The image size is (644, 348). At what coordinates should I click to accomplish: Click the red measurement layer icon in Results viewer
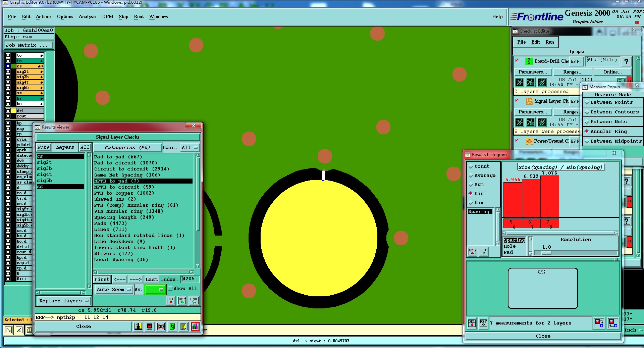150,326
